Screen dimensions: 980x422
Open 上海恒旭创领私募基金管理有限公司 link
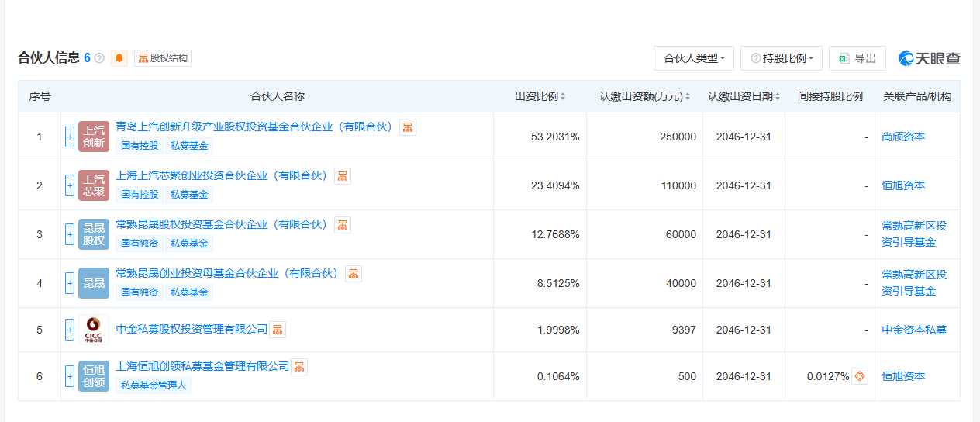point(202,366)
